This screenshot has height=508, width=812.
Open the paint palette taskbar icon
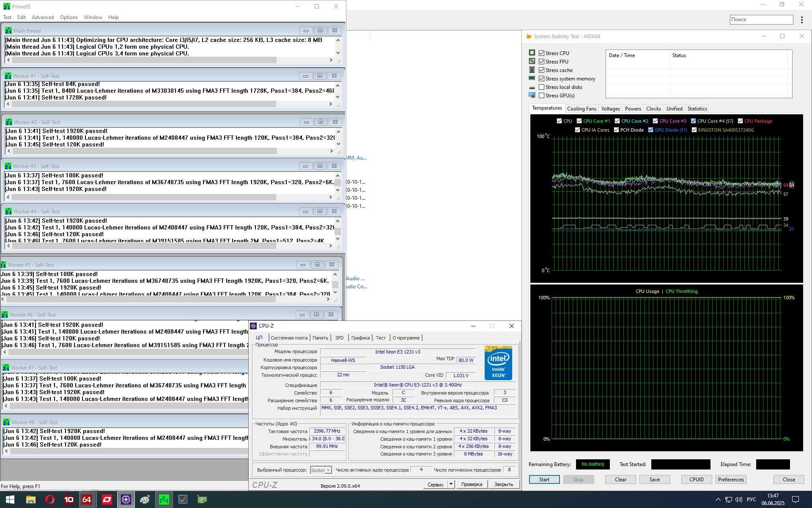tap(145, 500)
